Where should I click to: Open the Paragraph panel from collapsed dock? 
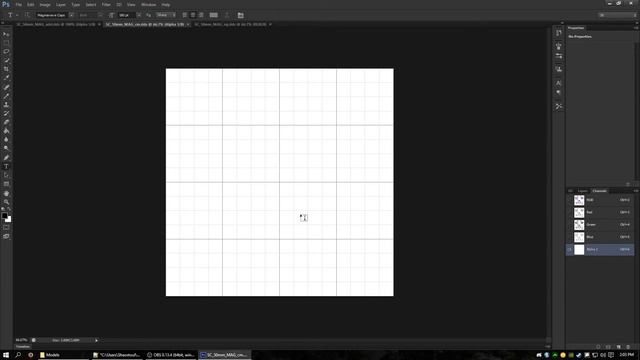click(559, 93)
